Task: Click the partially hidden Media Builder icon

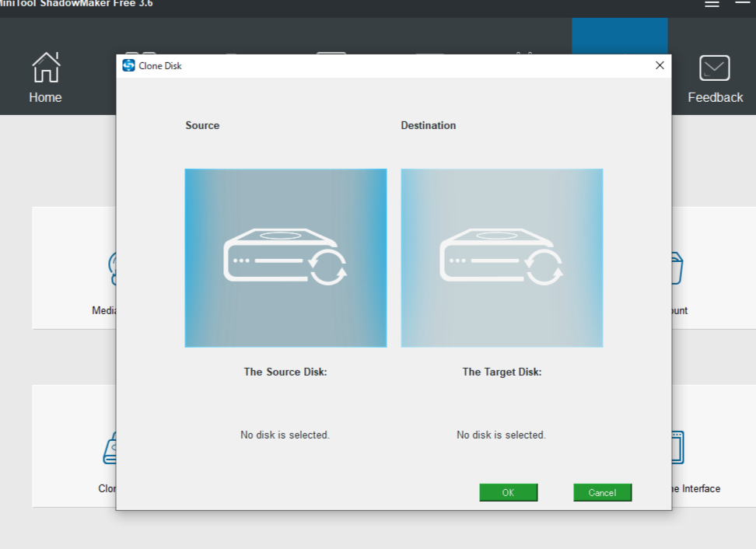Action: pyautogui.click(x=112, y=268)
